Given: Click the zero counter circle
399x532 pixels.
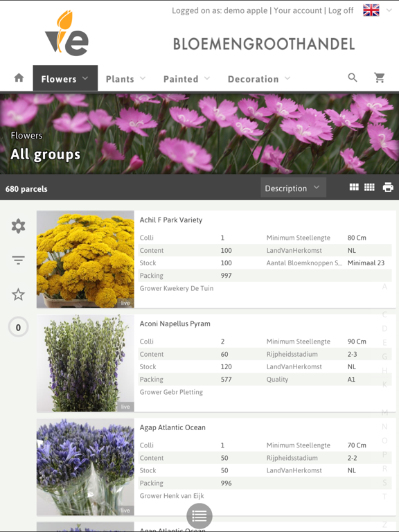Looking at the screenshot, I should 18,327.
